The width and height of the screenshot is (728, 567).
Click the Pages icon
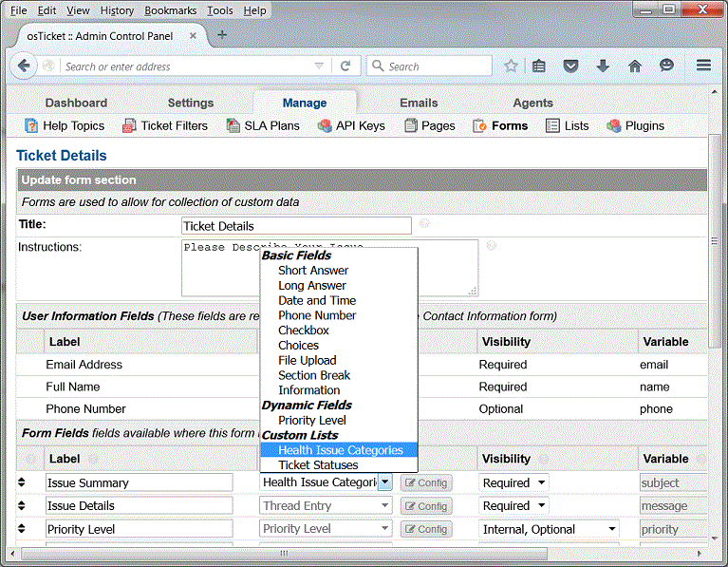(x=410, y=125)
